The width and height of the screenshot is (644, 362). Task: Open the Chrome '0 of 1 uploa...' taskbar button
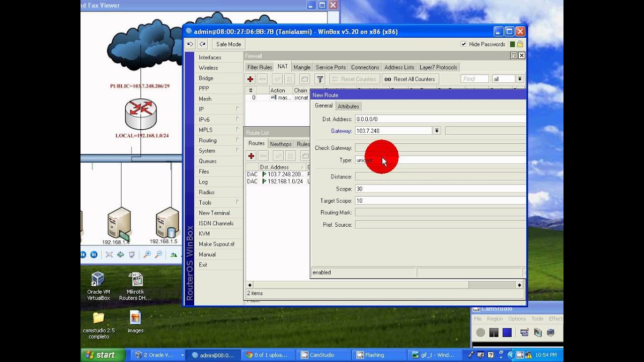[x=269, y=355]
